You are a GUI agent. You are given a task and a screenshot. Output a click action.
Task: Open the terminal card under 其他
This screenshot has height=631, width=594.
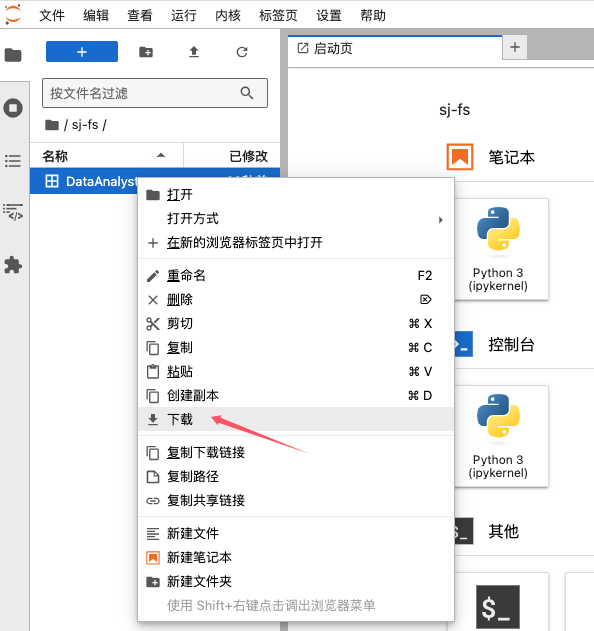pos(498,602)
